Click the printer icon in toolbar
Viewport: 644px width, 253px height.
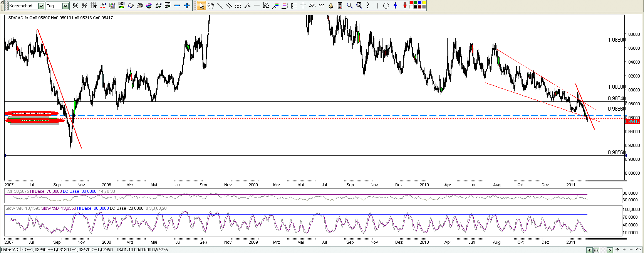[x=140, y=5]
